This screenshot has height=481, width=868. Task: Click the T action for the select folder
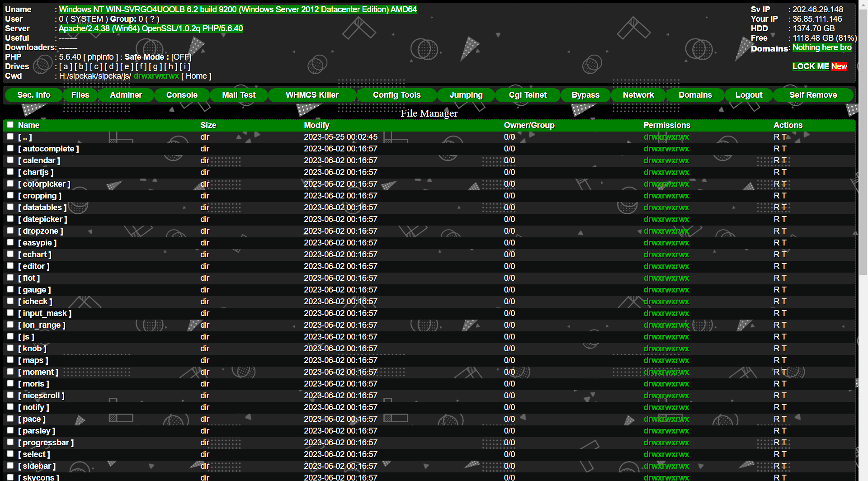pyautogui.click(x=784, y=454)
